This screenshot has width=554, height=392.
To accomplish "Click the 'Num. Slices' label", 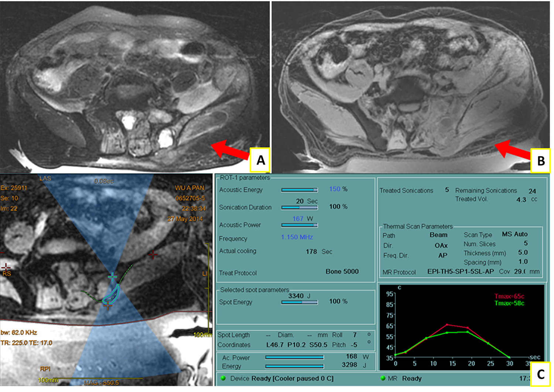I will point(479,244).
